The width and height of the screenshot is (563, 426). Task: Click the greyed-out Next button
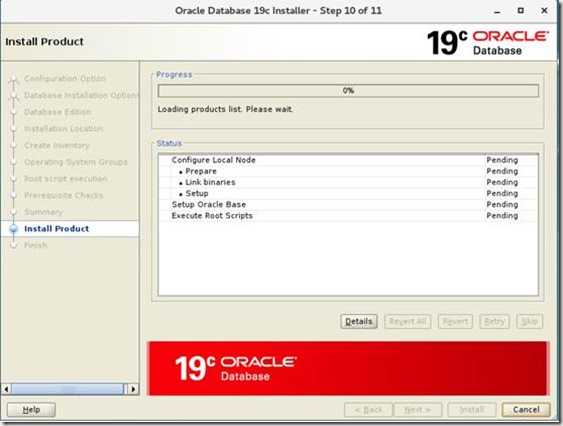click(418, 409)
